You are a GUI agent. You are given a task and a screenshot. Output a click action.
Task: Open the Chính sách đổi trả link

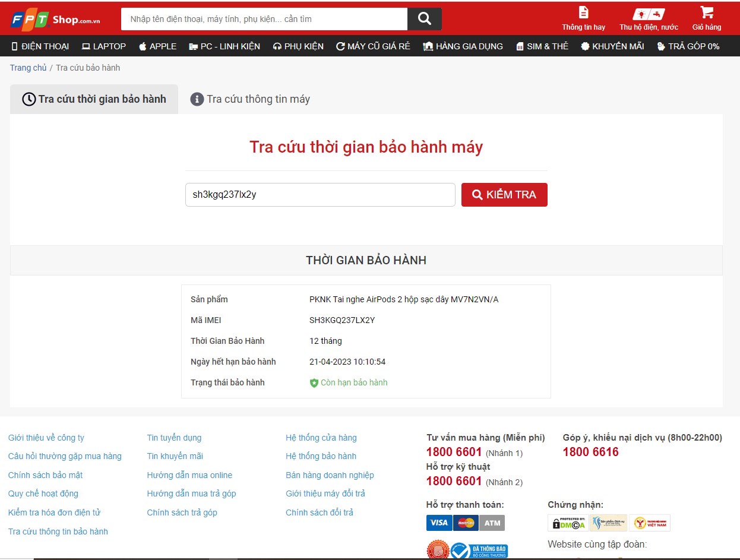click(320, 512)
